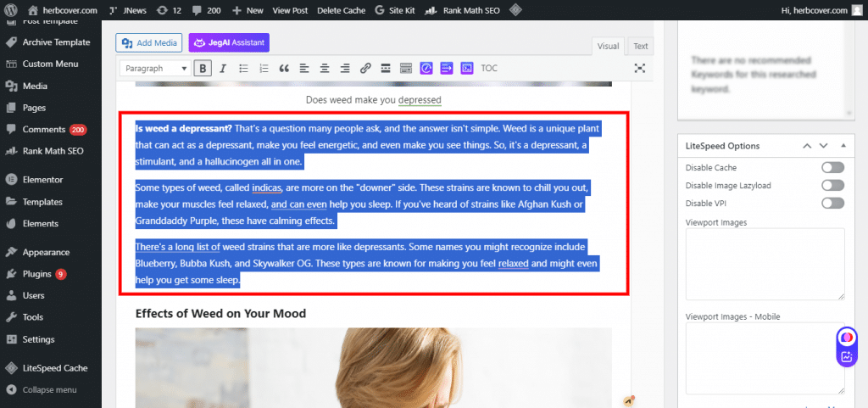Insert a bulleted list
868x408 pixels.
(243, 69)
